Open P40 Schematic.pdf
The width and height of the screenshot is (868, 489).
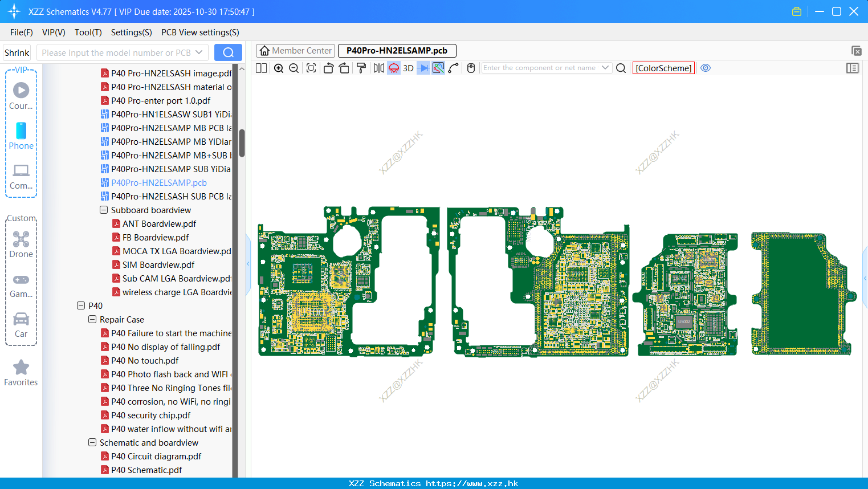click(x=146, y=470)
